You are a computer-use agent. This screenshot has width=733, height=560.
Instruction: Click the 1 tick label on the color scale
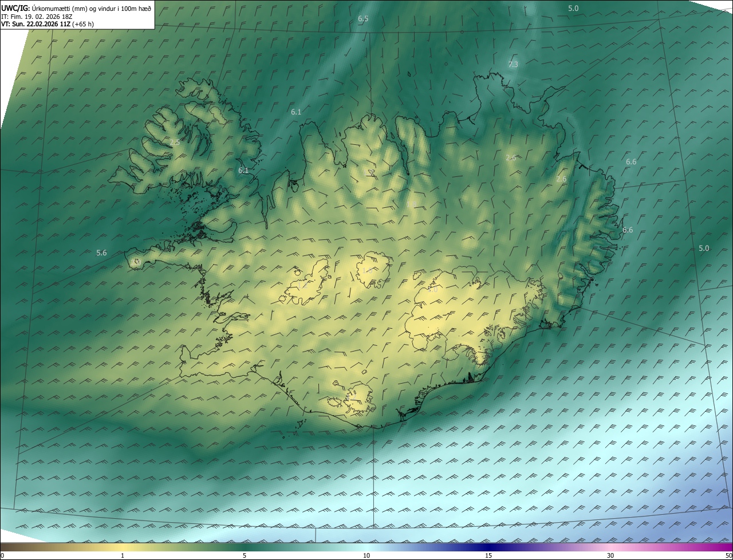pos(123,555)
